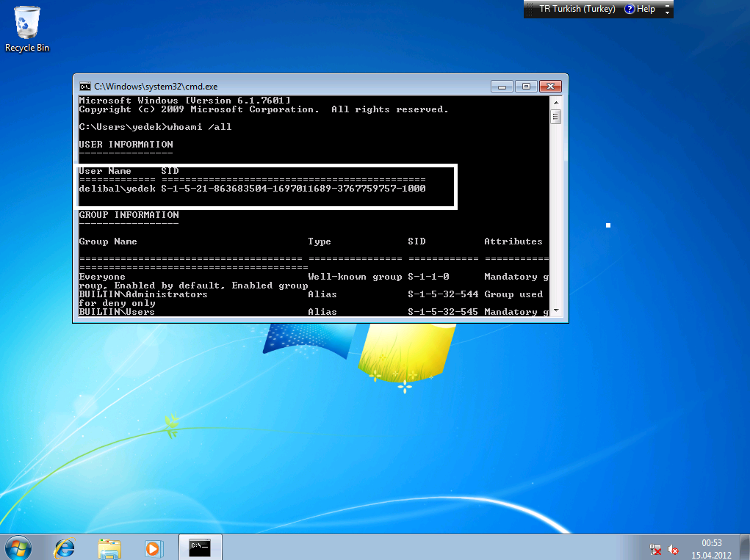Open the TR Turkish input language selector

point(577,9)
